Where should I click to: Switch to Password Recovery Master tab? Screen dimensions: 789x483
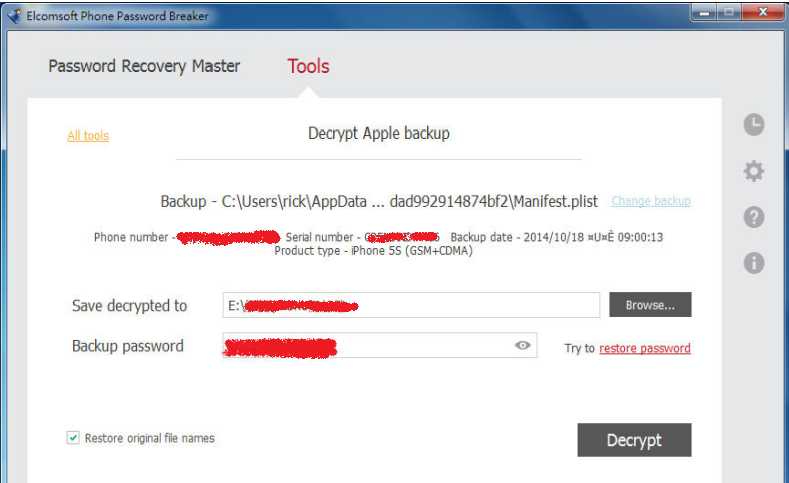pyautogui.click(x=144, y=66)
